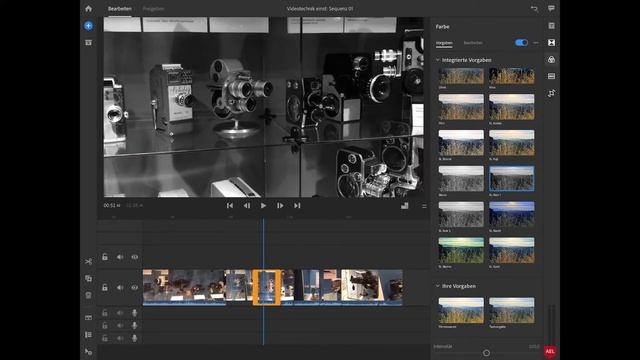Open the Titles panel icon
Viewport: 640px width, 360px height.
[551, 26]
